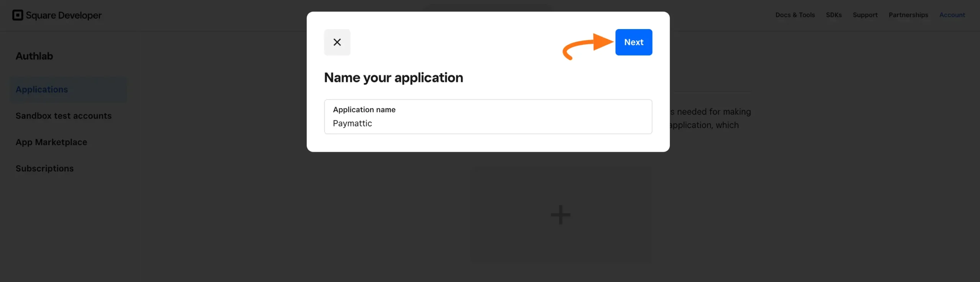Select the Authlab account heading
980x282 pixels.
[34, 56]
